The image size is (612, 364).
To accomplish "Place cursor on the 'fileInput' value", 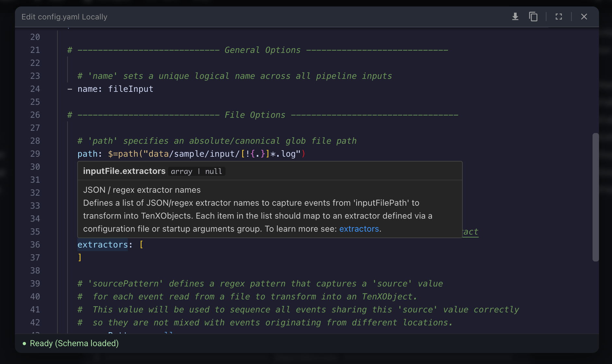I will (130, 89).
